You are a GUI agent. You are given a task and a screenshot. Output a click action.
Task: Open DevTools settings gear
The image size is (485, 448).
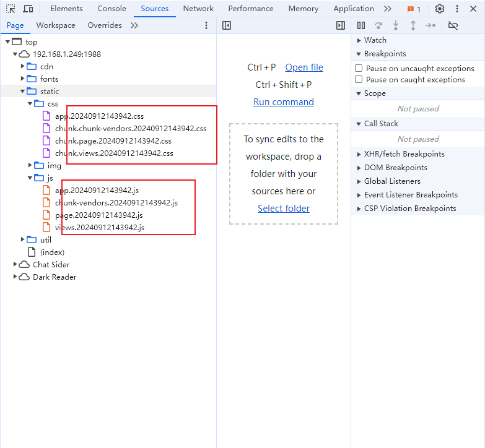click(440, 9)
